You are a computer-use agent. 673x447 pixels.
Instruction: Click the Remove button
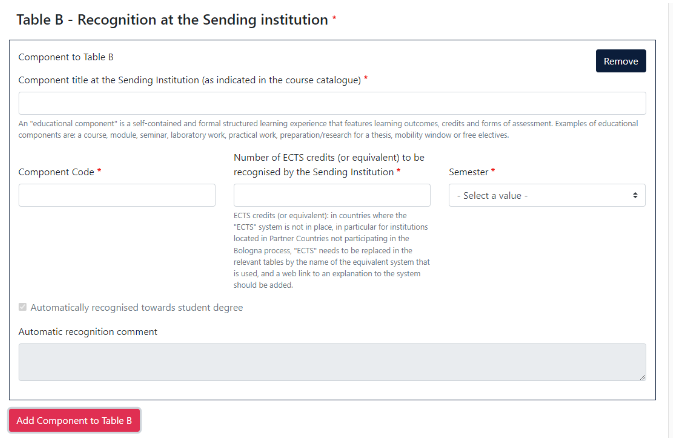621,61
